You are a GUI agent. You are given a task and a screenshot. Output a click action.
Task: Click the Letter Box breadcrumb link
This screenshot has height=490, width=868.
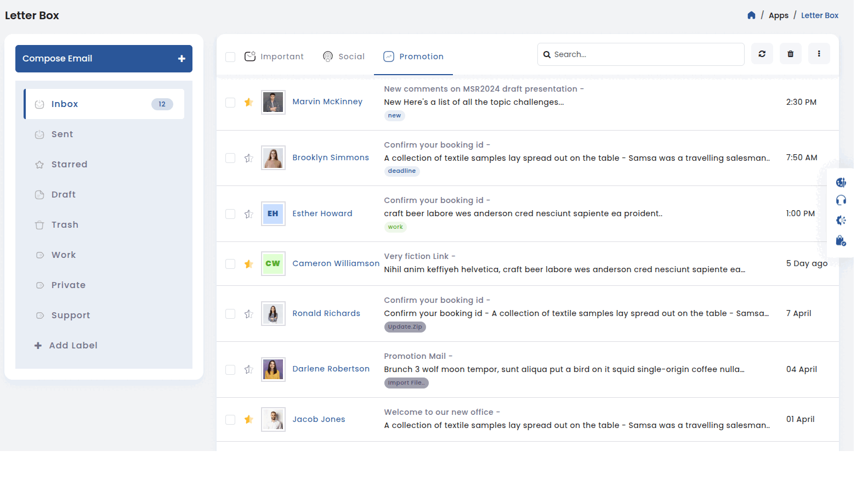tap(819, 15)
